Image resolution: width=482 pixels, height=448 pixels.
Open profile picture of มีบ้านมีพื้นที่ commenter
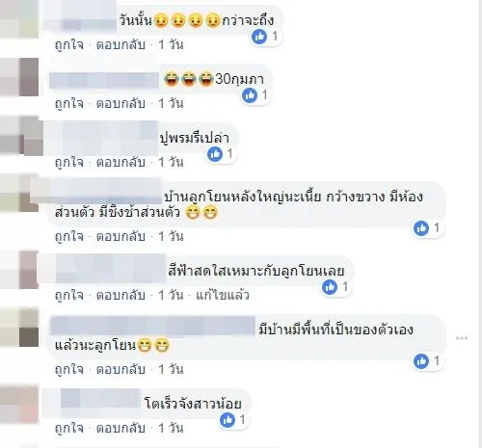point(19,328)
